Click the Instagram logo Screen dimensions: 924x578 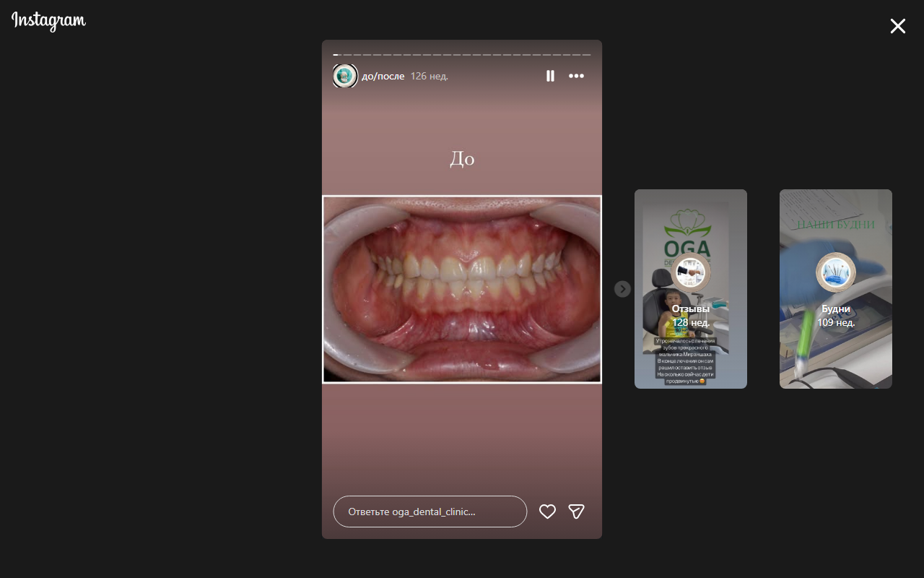coord(48,21)
